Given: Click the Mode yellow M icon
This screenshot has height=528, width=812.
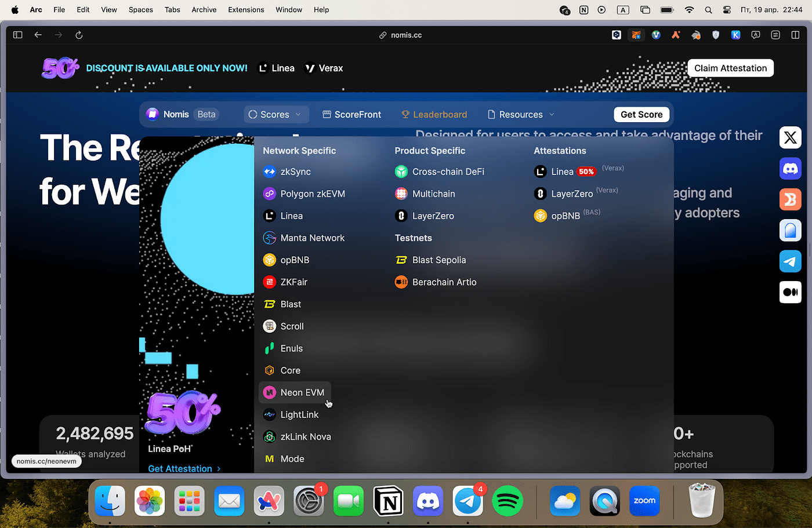Looking at the screenshot, I should pos(269,458).
